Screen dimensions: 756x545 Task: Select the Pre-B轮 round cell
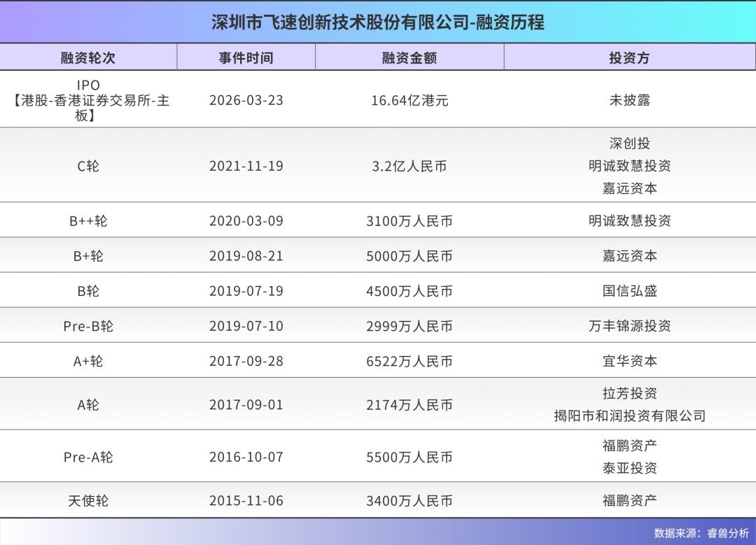(88, 326)
